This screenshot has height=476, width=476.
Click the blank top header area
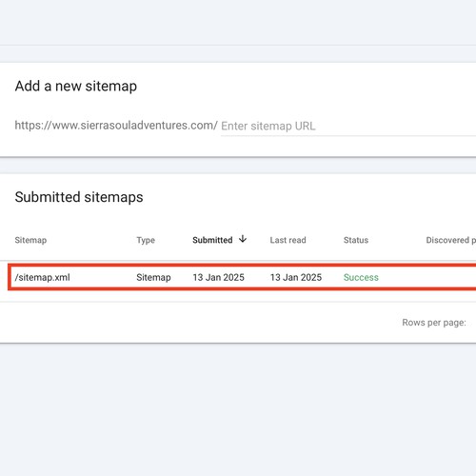coord(238,22)
